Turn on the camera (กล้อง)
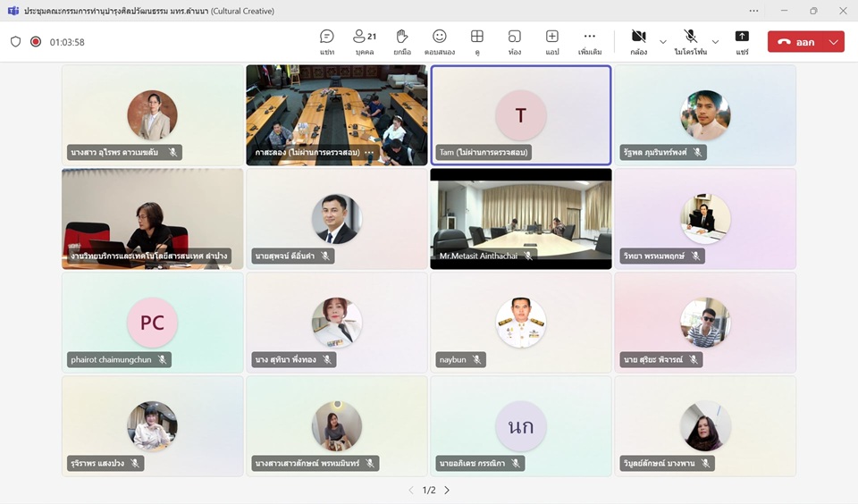Screen dimensions: 858x504 click(x=638, y=41)
